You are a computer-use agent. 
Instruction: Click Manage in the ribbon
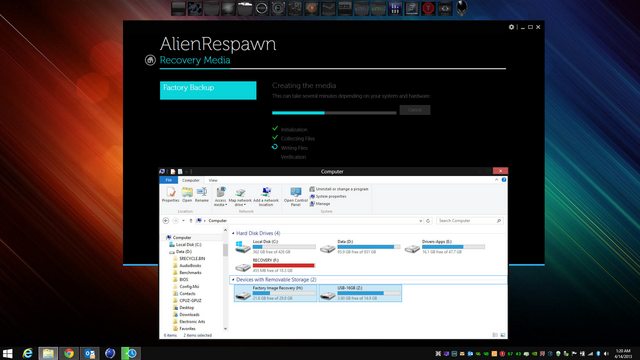[x=320, y=204]
